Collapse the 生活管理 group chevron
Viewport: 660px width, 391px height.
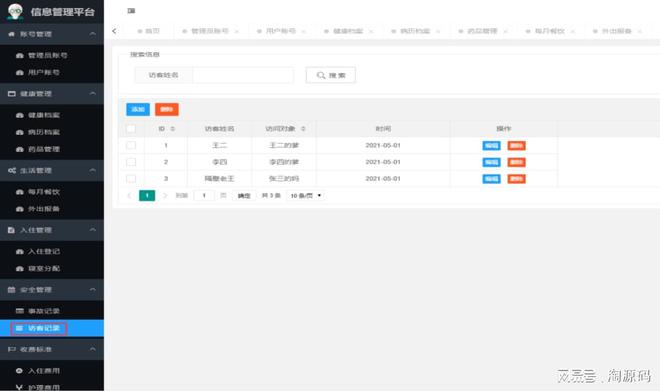(93, 170)
